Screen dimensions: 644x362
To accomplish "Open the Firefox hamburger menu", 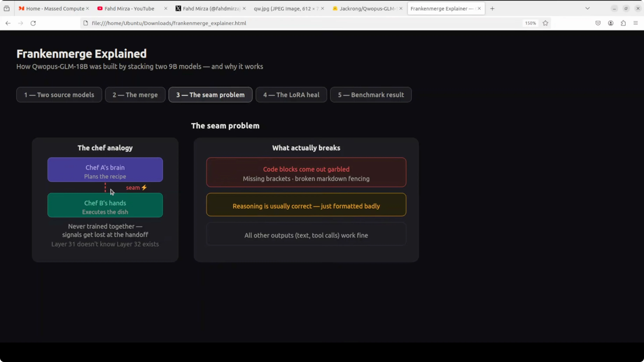I will pos(636,23).
